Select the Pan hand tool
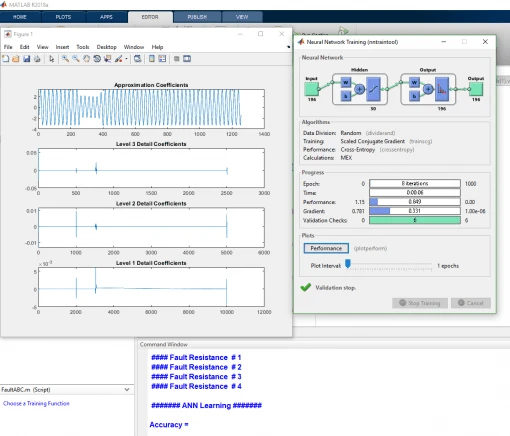 pyautogui.click(x=86, y=59)
